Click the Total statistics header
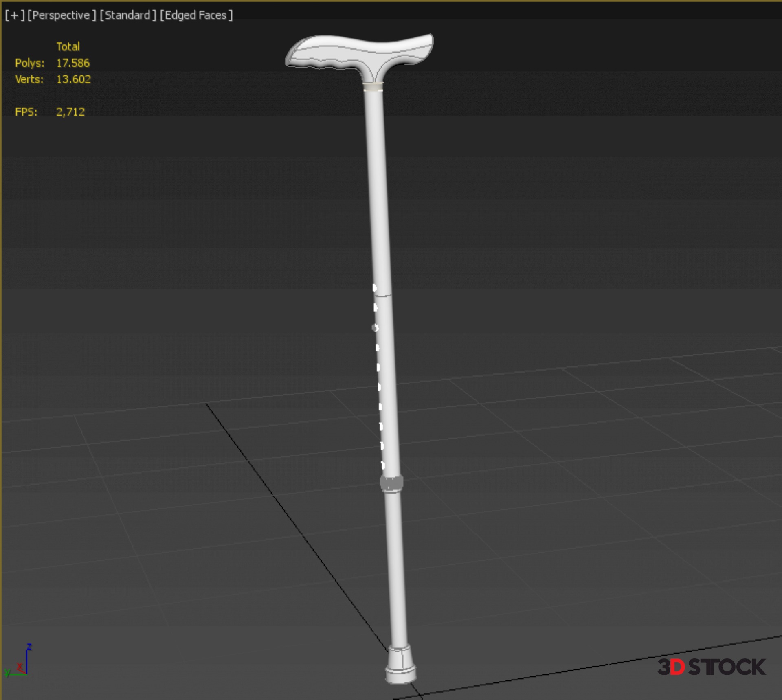 pos(68,47)
